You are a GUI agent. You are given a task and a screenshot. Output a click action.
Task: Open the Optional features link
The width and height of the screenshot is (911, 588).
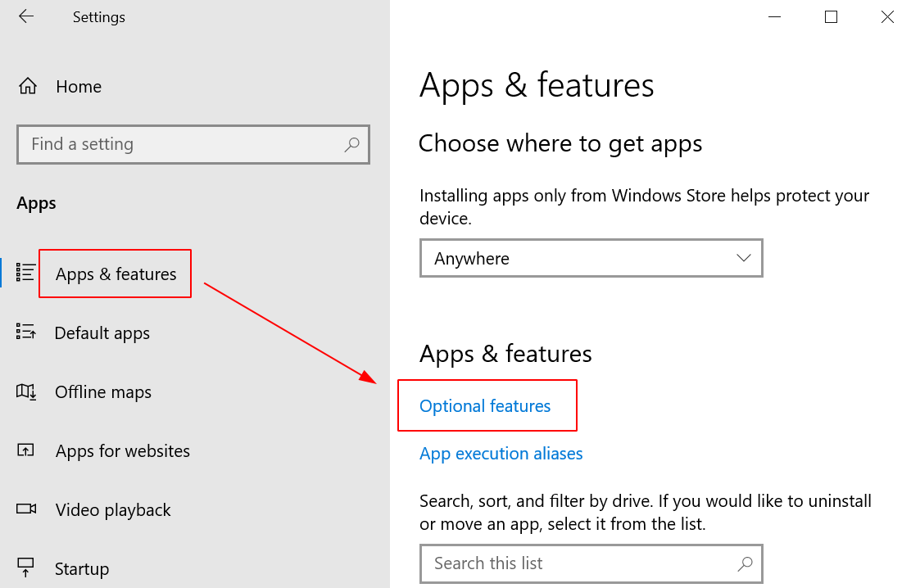coord(485,406)
